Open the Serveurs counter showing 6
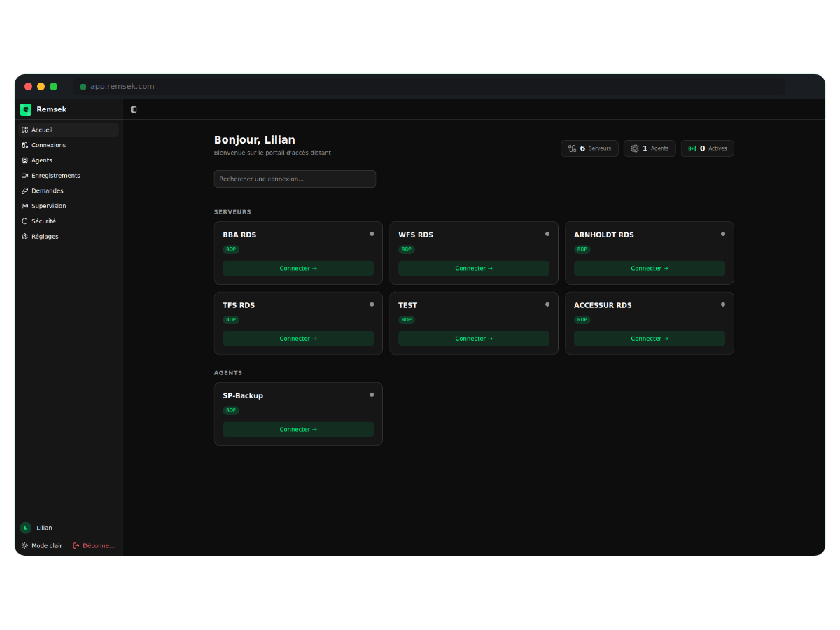Image resolution: width=840 pixels, height=630 pixels. pos(589,148)
